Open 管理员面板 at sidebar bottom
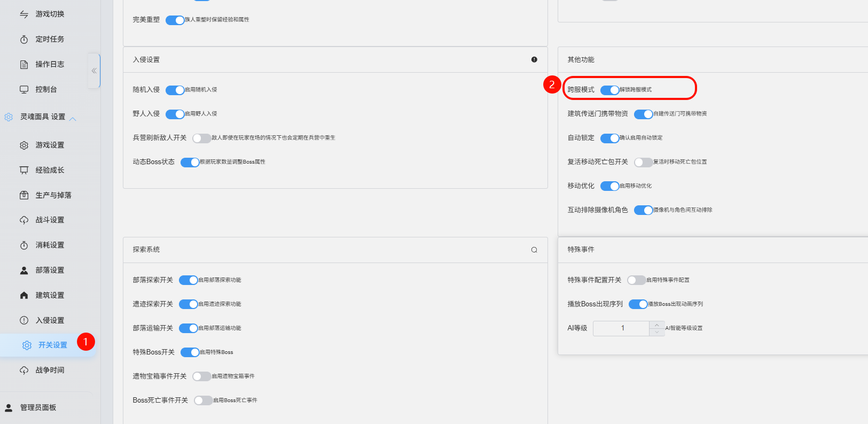The height and width of the screenshot is (424, 868). [38, 407]
